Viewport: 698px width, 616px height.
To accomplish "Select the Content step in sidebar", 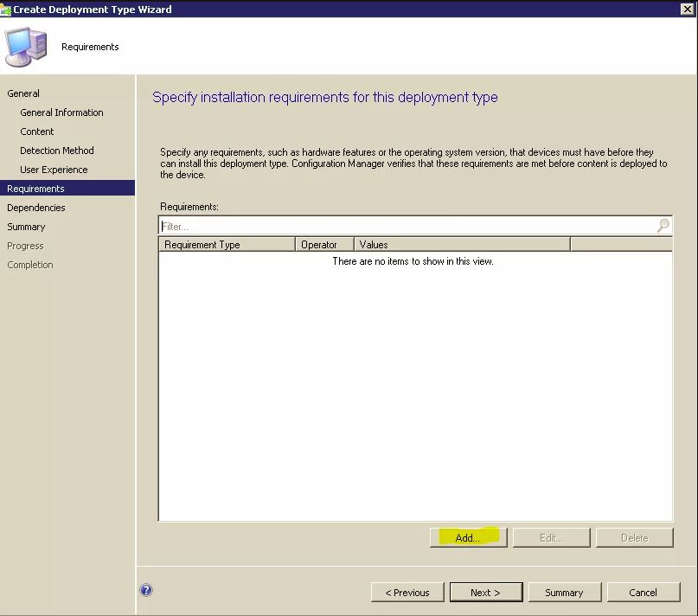I will (37, 132).
